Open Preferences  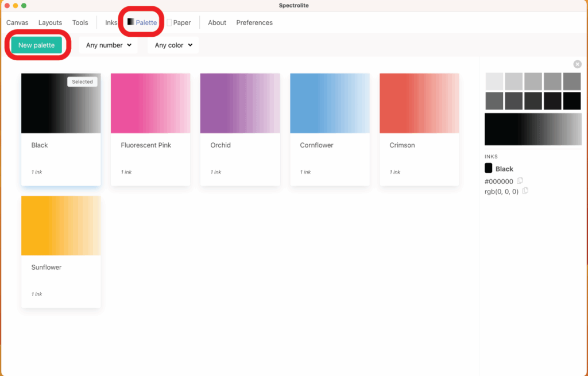coord(254,23)
